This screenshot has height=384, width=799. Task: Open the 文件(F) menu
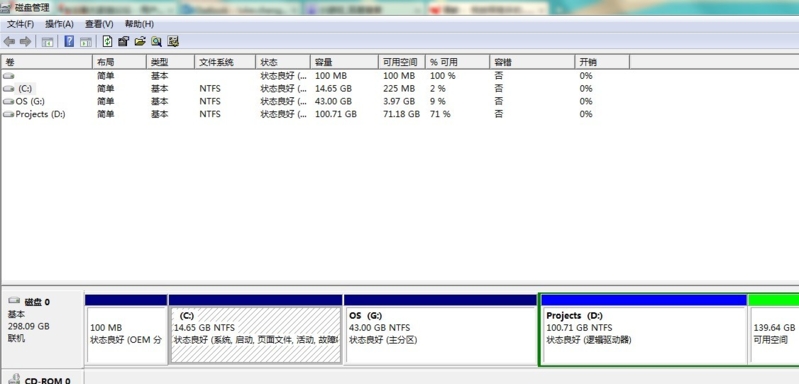20,24
